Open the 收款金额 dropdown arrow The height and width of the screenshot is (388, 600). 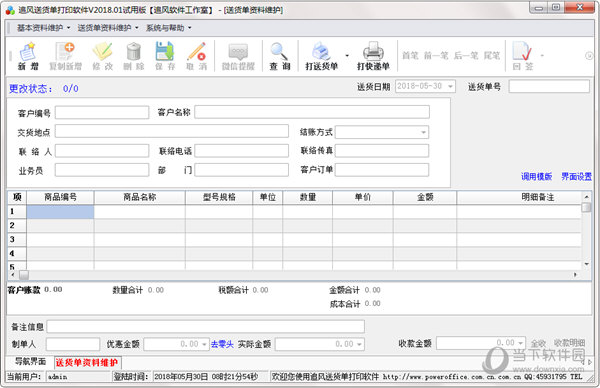point(520,343)
